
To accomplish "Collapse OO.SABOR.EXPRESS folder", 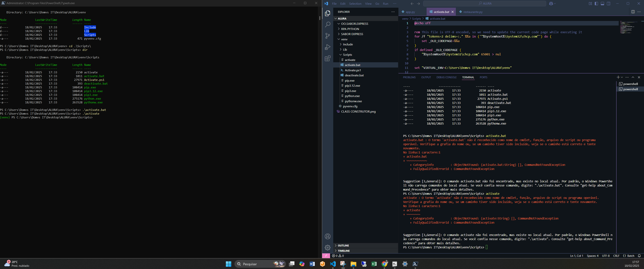I will pyautogui.click(x=366, y=24).
